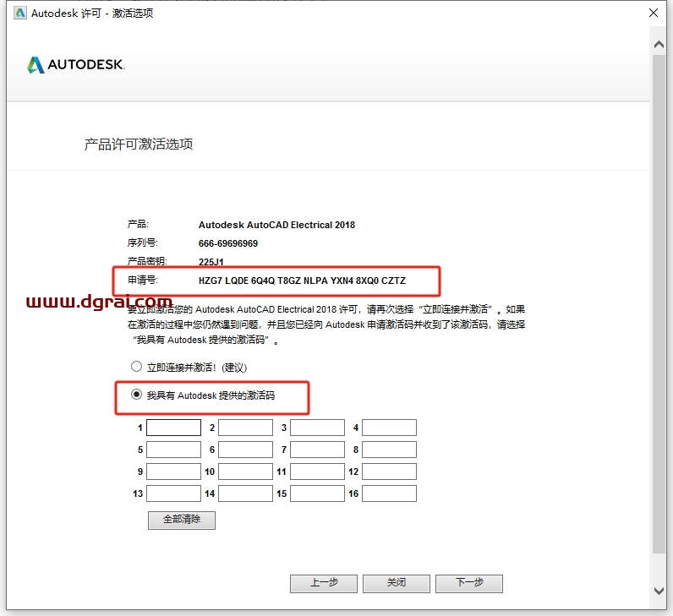Click activation code field 14
The image size is (673, 616).
(245, 493)
